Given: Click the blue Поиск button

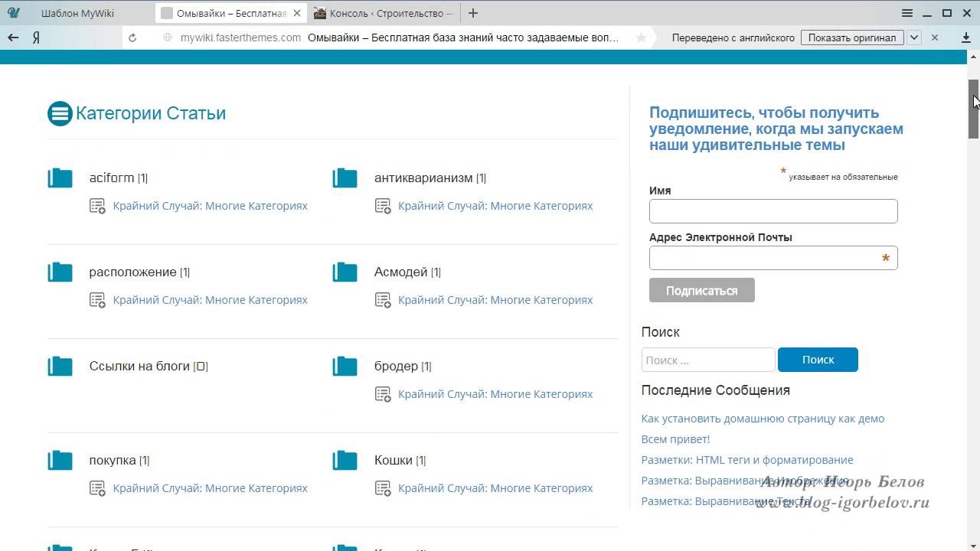Looking at the screenshot, I should point(818,360).
